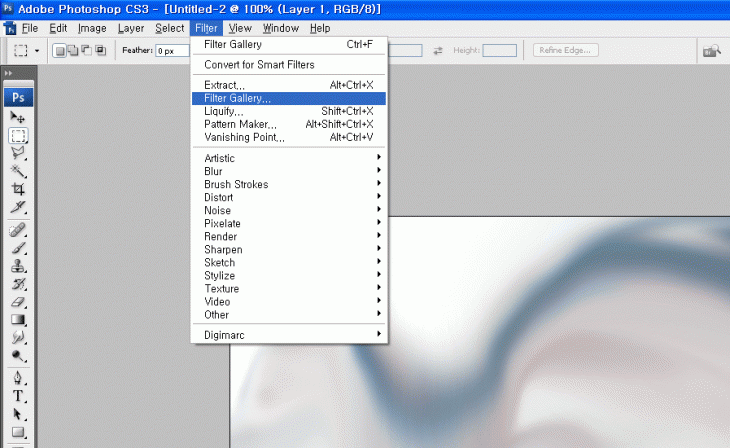Select the Path Selection tool
The width and height of the screenshot is (730, 448).
(x=18, y=414)
